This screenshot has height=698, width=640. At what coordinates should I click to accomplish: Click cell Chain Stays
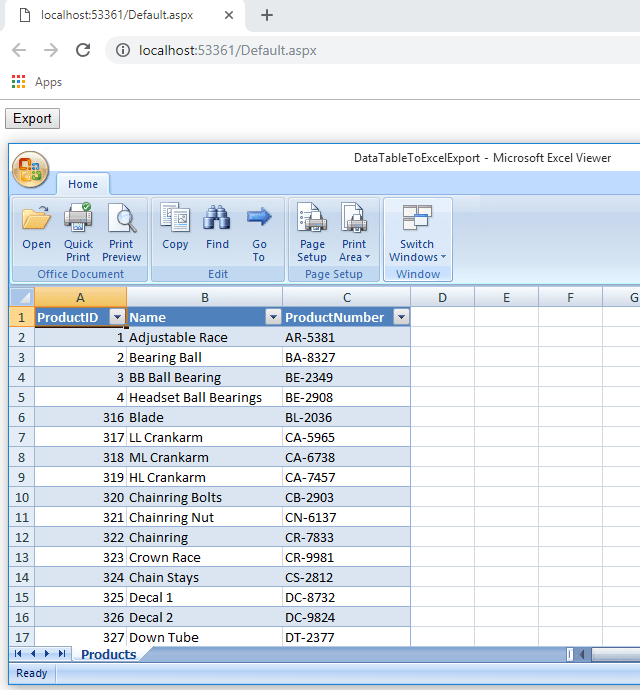click(205, 577)
